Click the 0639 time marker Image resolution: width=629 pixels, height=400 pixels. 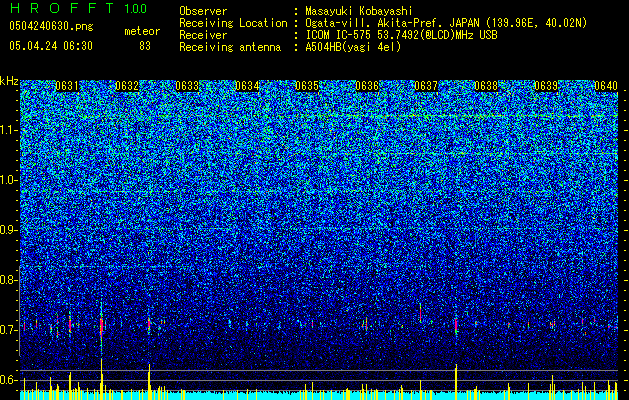(x=546, y=86)
